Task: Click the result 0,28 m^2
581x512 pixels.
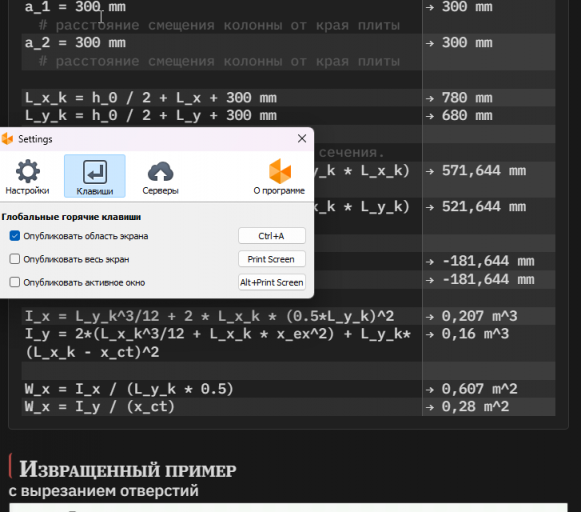Action: (475, 407)
